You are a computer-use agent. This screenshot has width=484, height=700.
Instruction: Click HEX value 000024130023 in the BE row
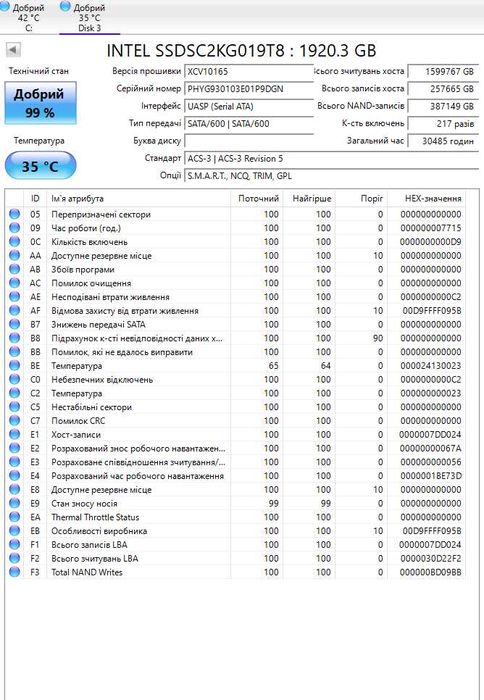point(430,366)
